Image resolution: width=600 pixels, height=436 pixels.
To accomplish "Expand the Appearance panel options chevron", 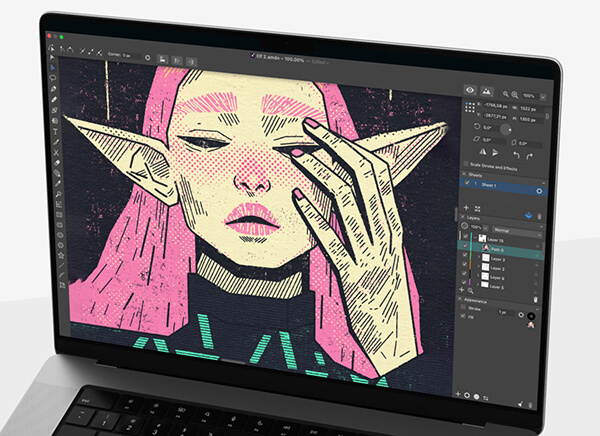I will 536,309.
